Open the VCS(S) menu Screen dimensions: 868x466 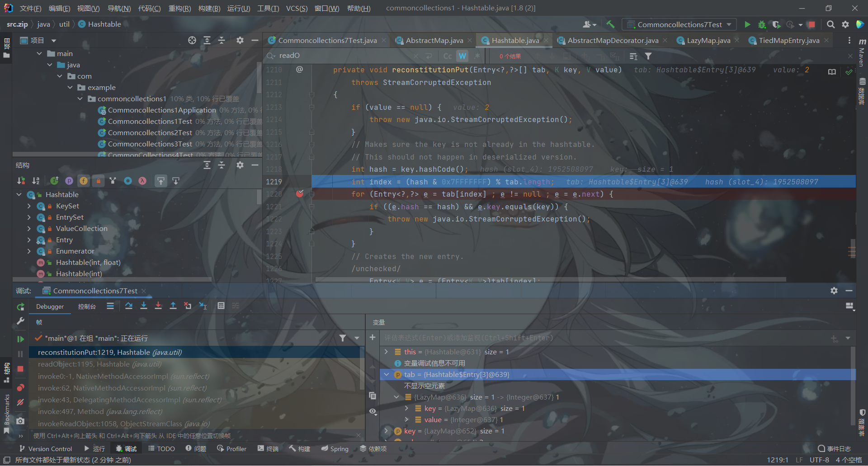tap(297, 8)
